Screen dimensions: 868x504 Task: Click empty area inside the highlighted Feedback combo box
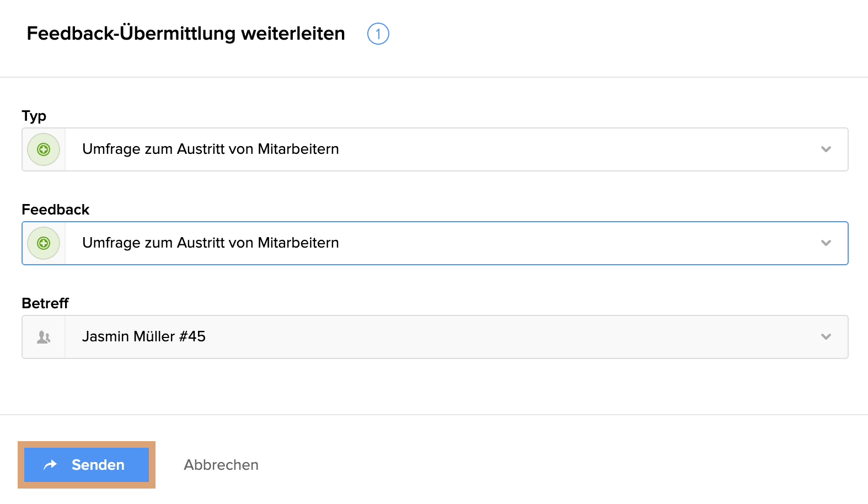click(x=551, y=243)
